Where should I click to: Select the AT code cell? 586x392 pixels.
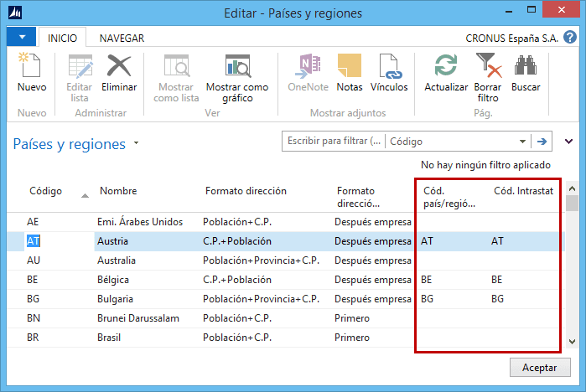[x=33, y=241]
